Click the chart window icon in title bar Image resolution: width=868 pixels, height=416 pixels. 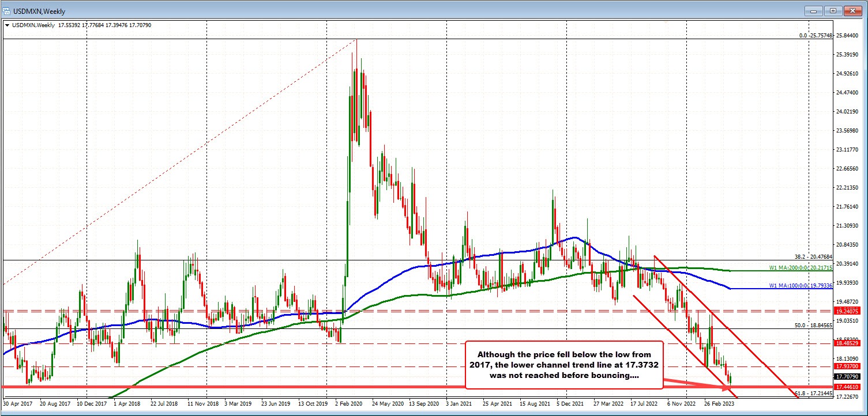pos(7,10)
